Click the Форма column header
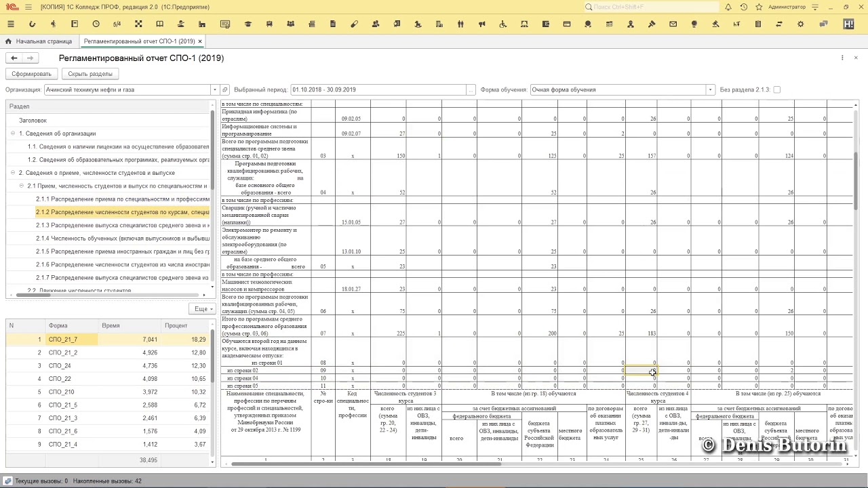Screen dimensions: 868x488 pos(71,325)
